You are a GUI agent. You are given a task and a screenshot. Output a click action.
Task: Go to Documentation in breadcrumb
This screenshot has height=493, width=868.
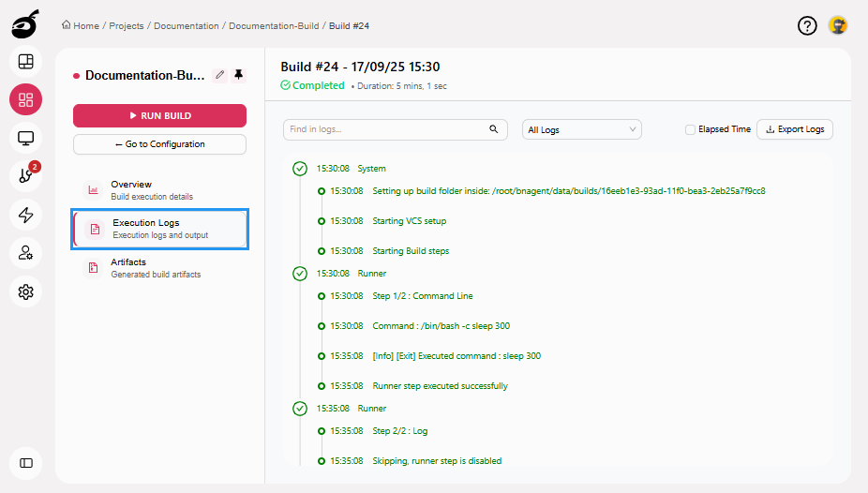(186, 25)
